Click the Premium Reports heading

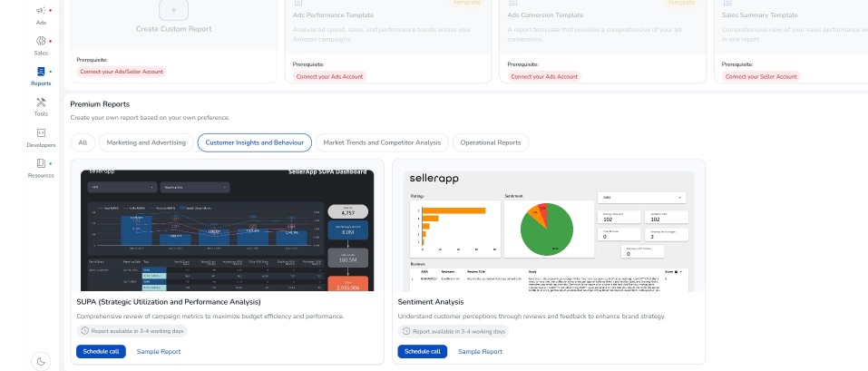(100, 104)
